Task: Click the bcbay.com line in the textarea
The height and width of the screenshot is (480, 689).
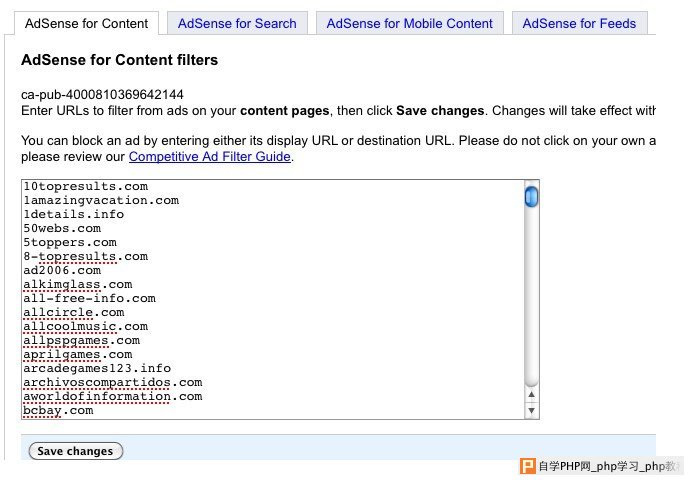Action: coord(58,410)
